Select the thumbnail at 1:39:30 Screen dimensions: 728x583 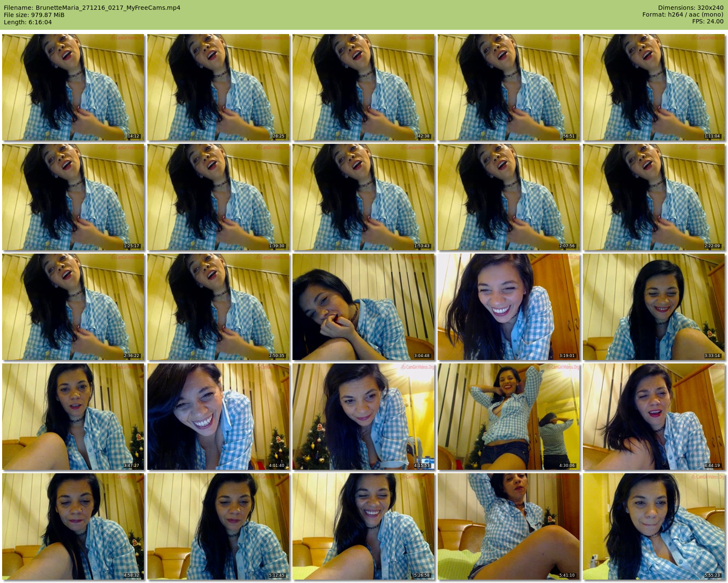[x=218, y=197]
